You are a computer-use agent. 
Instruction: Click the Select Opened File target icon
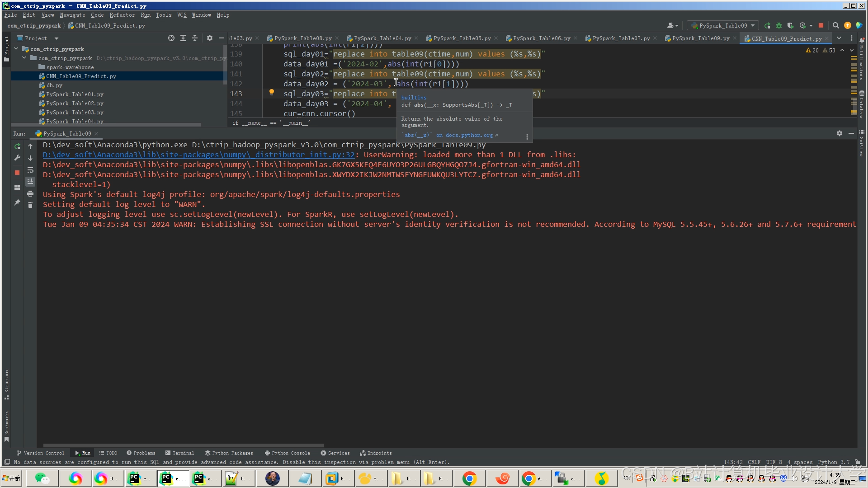click(171, 38)
